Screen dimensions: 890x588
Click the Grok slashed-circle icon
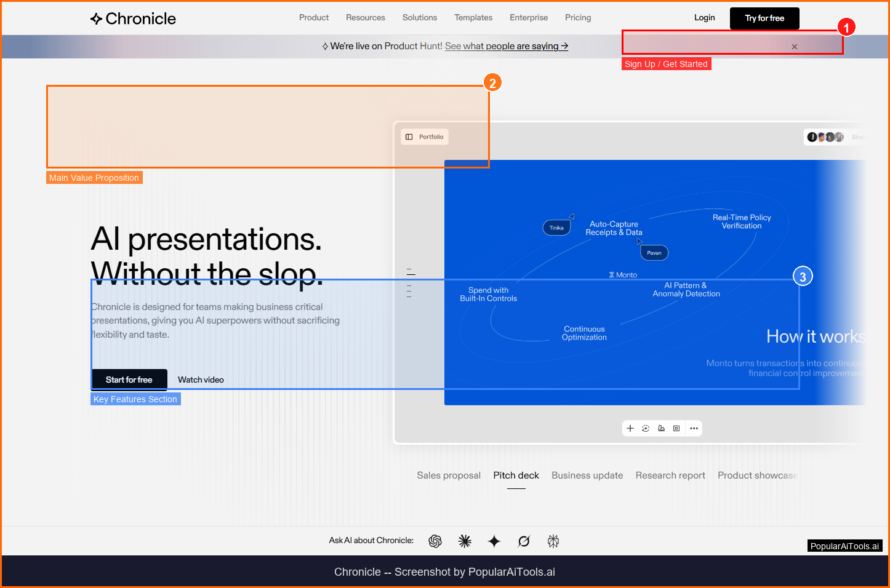(x=524, y=541)
